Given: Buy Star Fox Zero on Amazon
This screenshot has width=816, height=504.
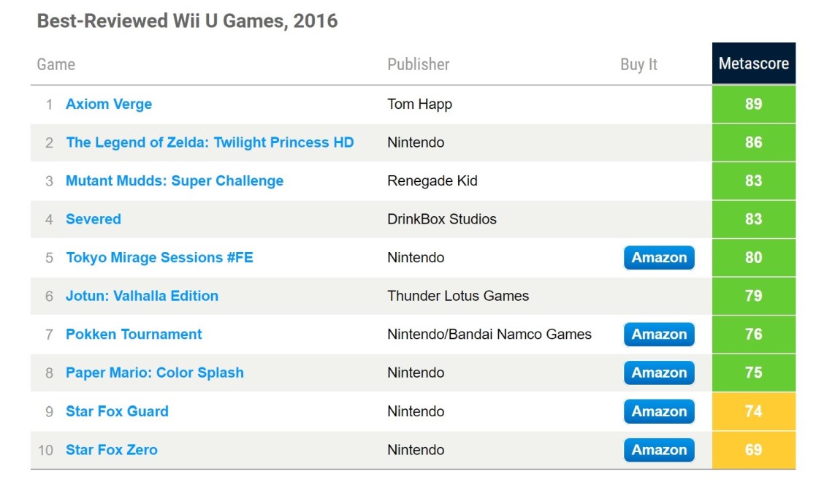Looking at the screenshot, I should (x=659, y=450).
